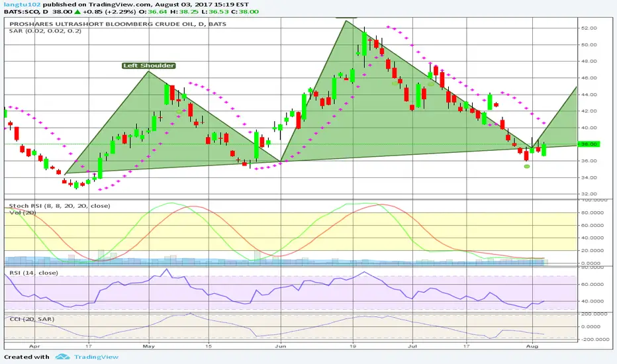The width and height of the screenshot is (617, 364).
Task: Select the SAR (0.02, 0.02, 0.2) indicator label
Action: [x=45, y=30]
